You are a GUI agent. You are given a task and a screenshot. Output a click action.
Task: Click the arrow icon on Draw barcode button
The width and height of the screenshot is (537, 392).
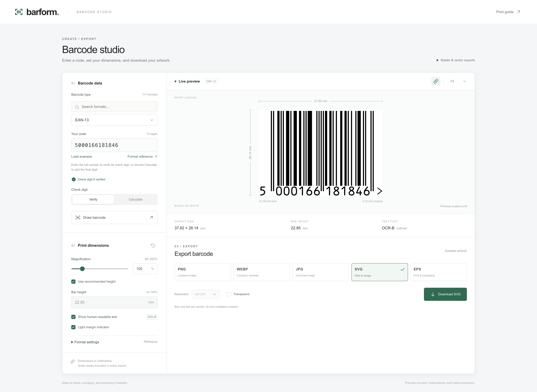tap(151, 218)
